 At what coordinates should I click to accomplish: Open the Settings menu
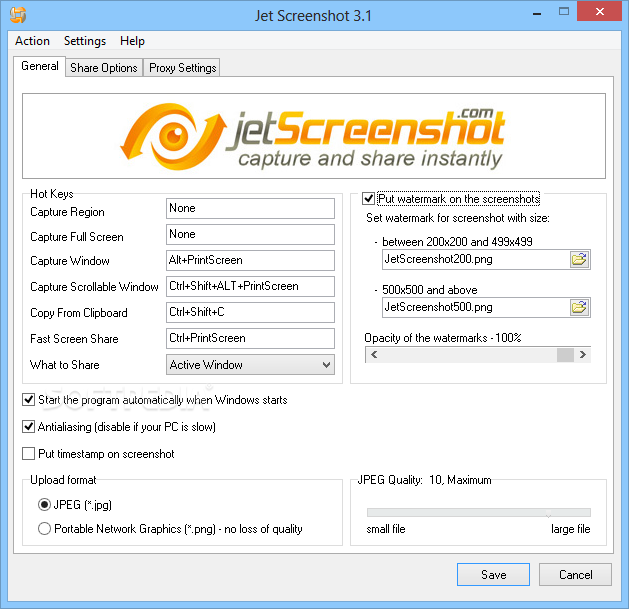(85, 41)
